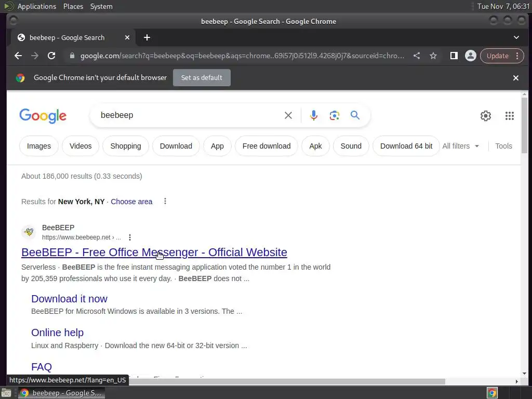This screenshot has width=532, height=399.
Task: Select the Sound filter chip
Action: (351, 146)
